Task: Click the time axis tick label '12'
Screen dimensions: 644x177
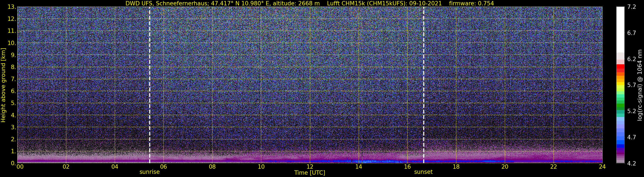Action: coord(310,167)
